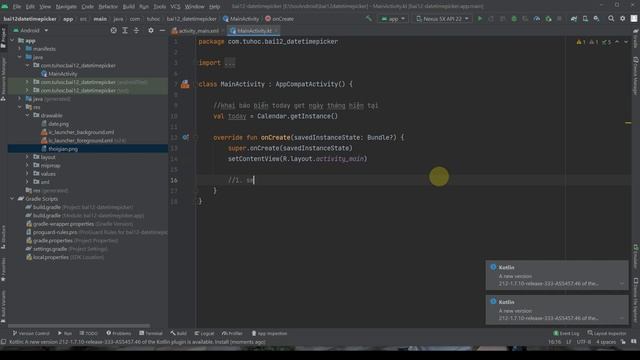Open the Android project view dropdown
Image resolution: width=640 pixels, height=360 pixels.
31,31
